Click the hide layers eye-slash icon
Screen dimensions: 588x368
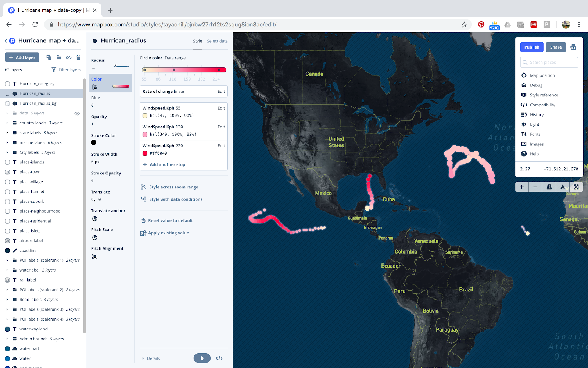(68, 57)
